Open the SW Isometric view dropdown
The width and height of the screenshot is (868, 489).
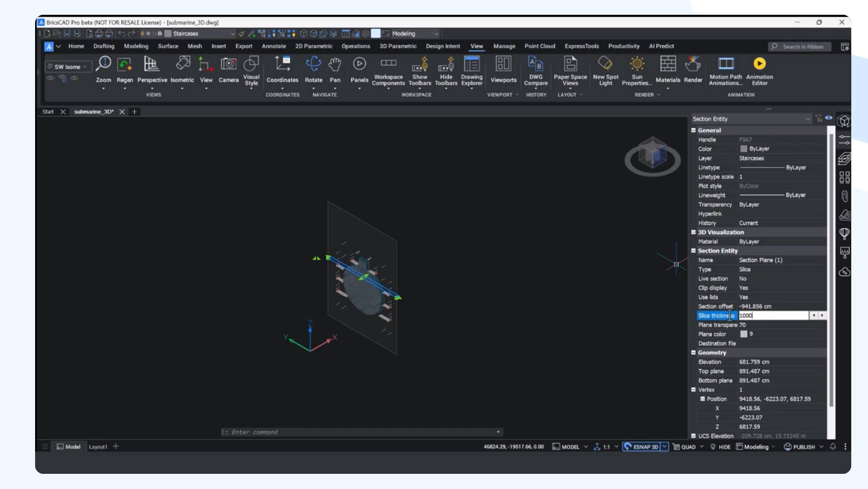coord(68,67)
